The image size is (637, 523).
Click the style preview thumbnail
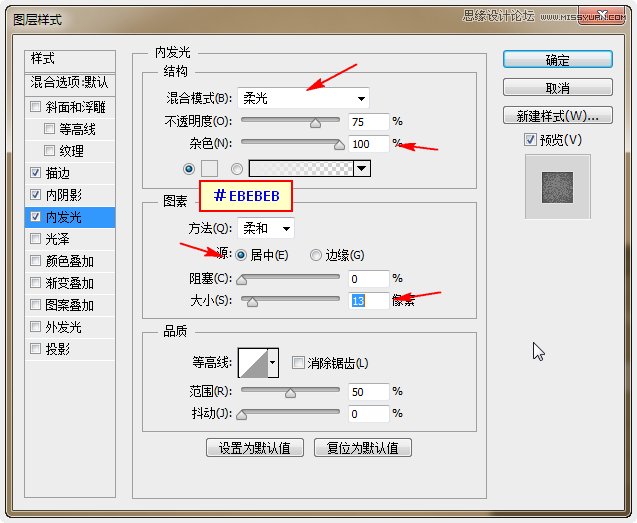pyautogui.click(x=557, y=187)
